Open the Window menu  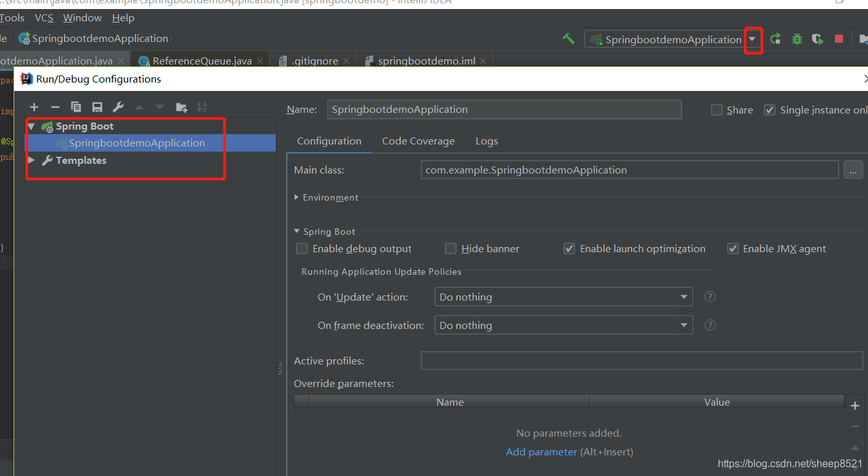click(x=82, y=17)
